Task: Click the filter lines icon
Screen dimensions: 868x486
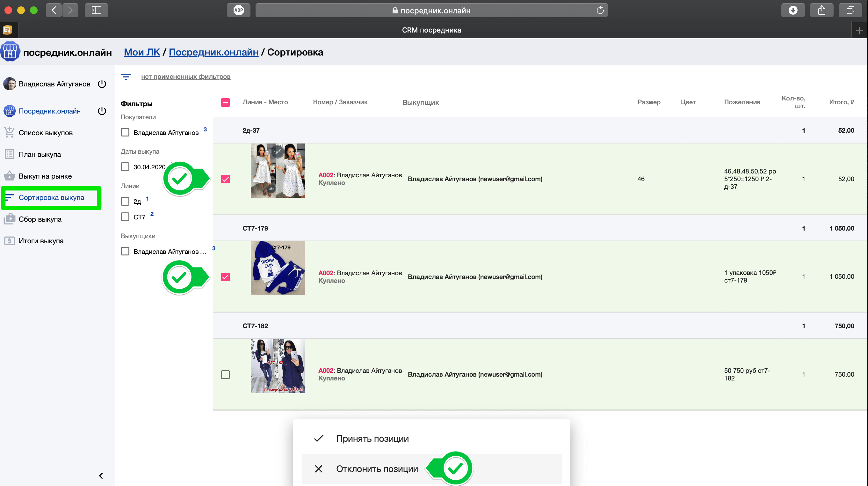Action: [x=126, y=77]
